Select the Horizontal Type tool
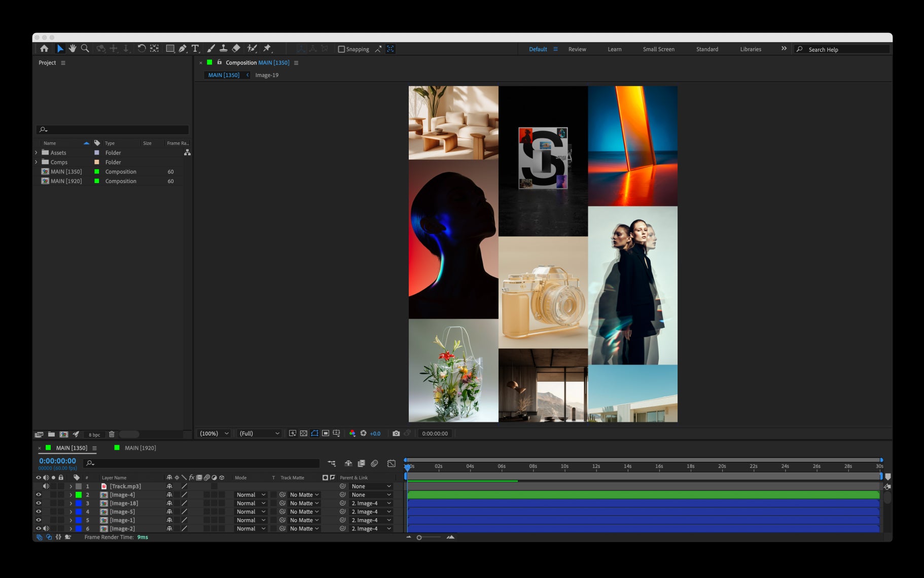Viewport: 924px width, 578px height. click(x=195, y=49)
